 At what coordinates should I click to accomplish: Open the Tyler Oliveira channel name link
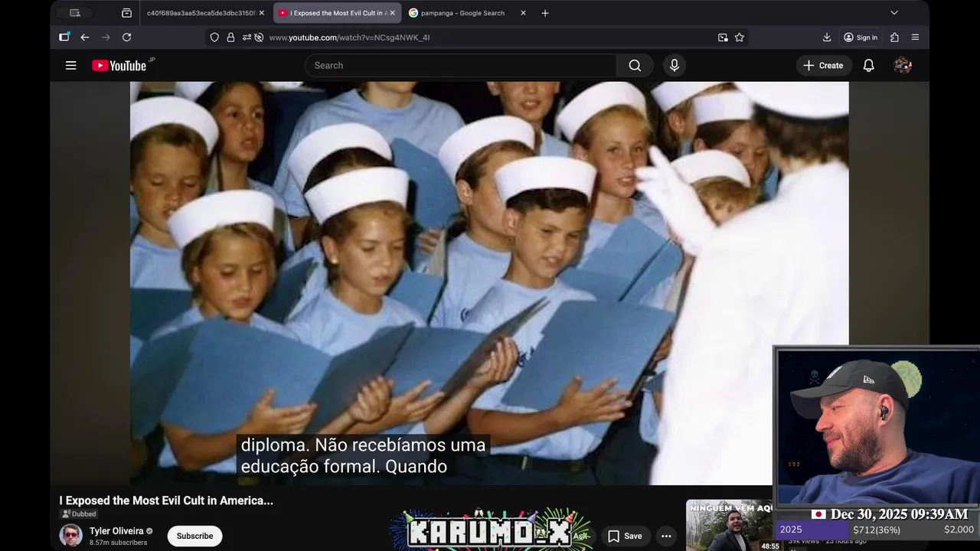116,531
